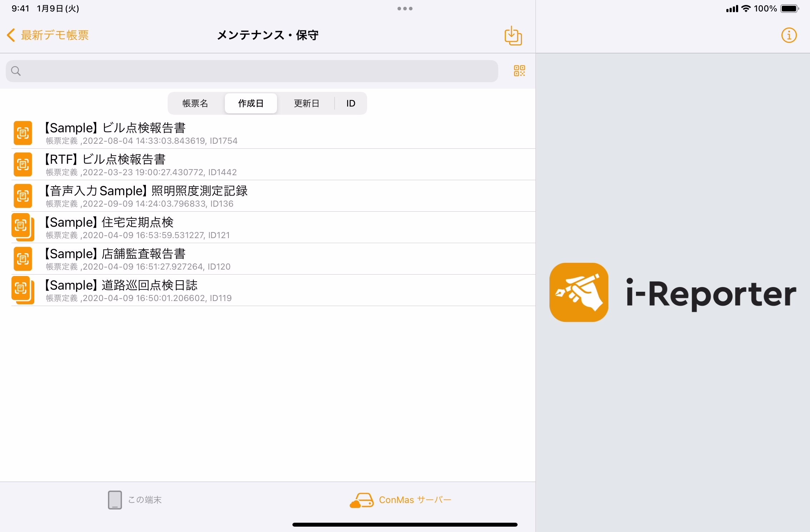This screenshot has height=532, width=810.
Task: Tap 【Sample】店舗監査報告書 form icon
Action: tap(23, 259)
